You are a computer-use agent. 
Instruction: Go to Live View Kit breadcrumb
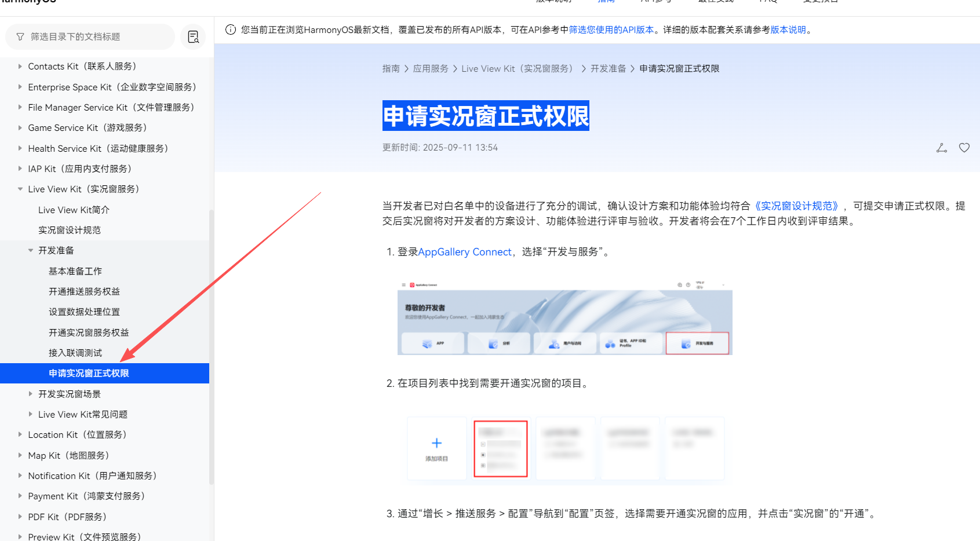point(519,68)
